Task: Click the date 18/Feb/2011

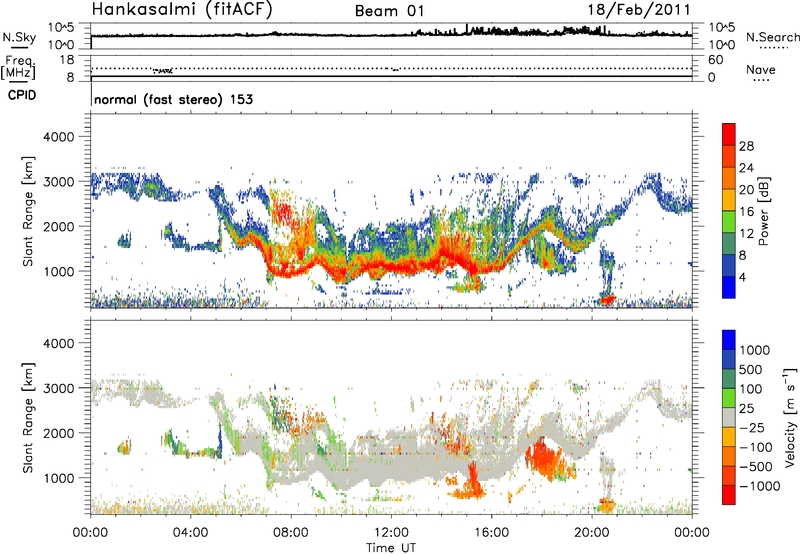Action: click(639, 10)
